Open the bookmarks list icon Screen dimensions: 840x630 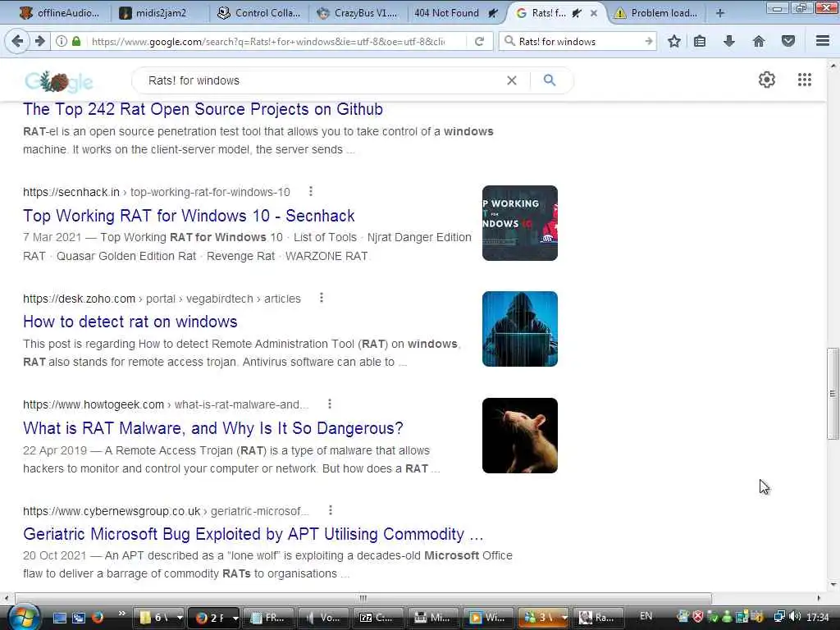700,41
